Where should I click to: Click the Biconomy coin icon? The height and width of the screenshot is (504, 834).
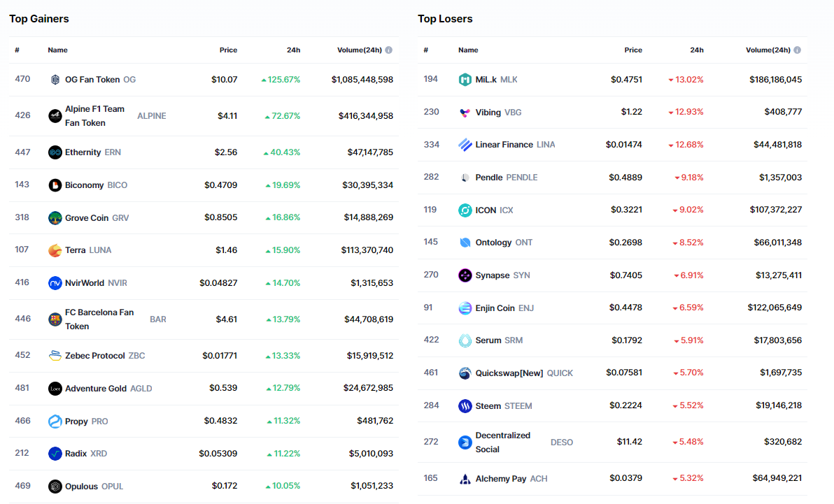tap(55, 185)
